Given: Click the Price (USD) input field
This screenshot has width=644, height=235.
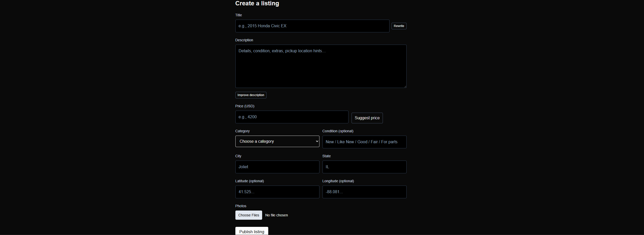Looking at the screenshot, I should tap(292, 117).
